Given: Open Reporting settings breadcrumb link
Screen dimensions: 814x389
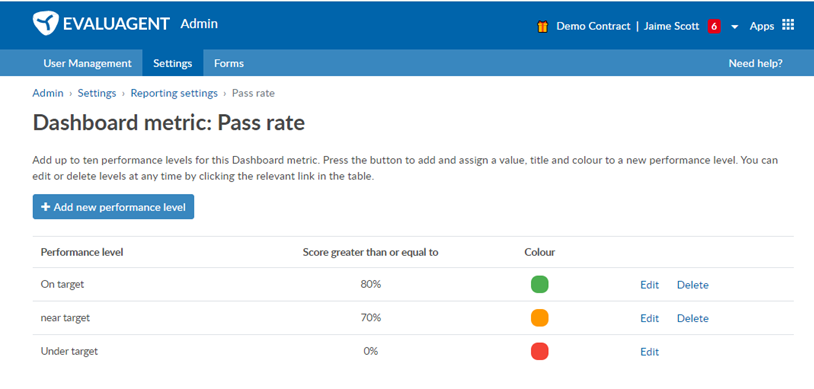Looking at the screenshot, I should click(174, 93).
